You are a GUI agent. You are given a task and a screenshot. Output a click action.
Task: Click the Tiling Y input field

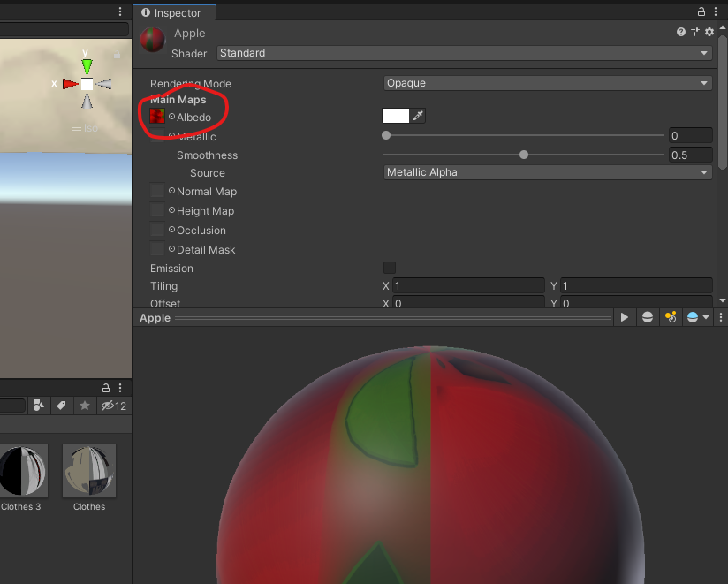click(x=636, y=285)
